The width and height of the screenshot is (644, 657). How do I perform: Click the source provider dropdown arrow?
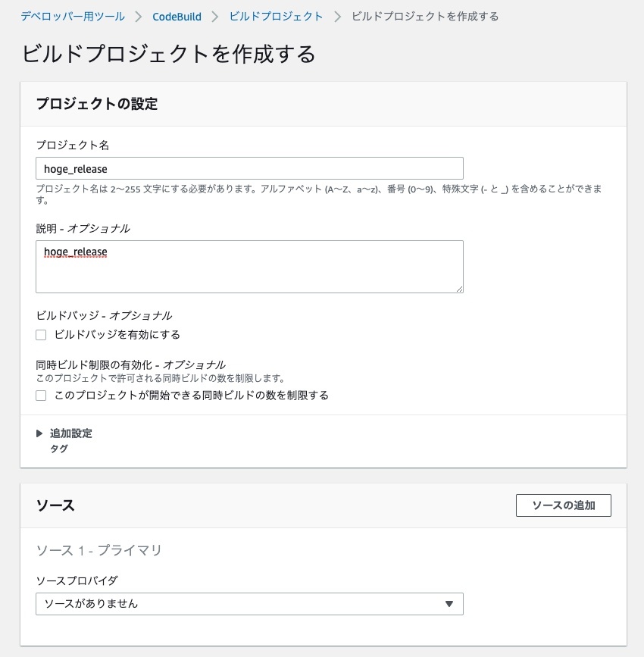[449, 604]
